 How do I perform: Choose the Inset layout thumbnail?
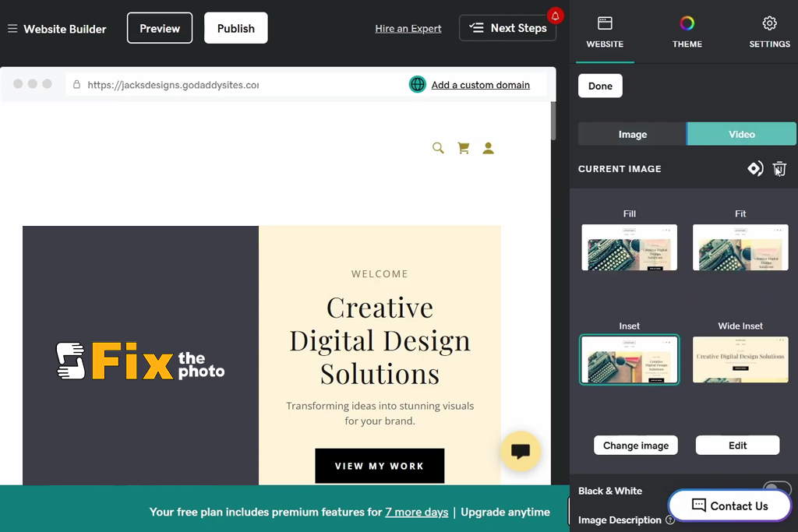tap(630, 360)
